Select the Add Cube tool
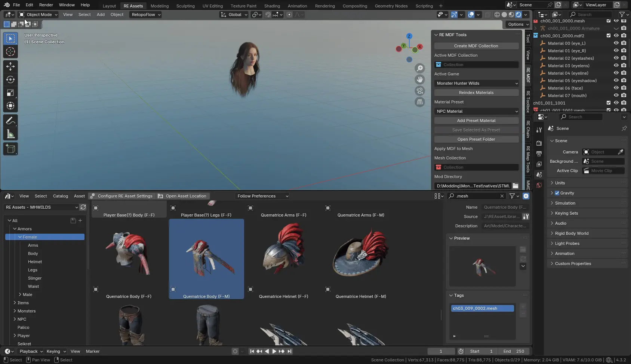The image size is (631, 364). 10,149
